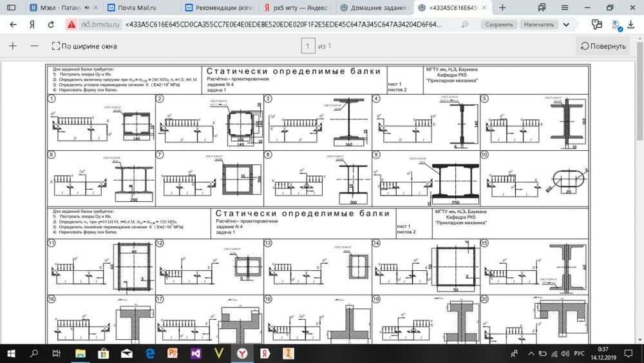
Task: Open the bookmarks icon in title bar
Action: point(542,7)
